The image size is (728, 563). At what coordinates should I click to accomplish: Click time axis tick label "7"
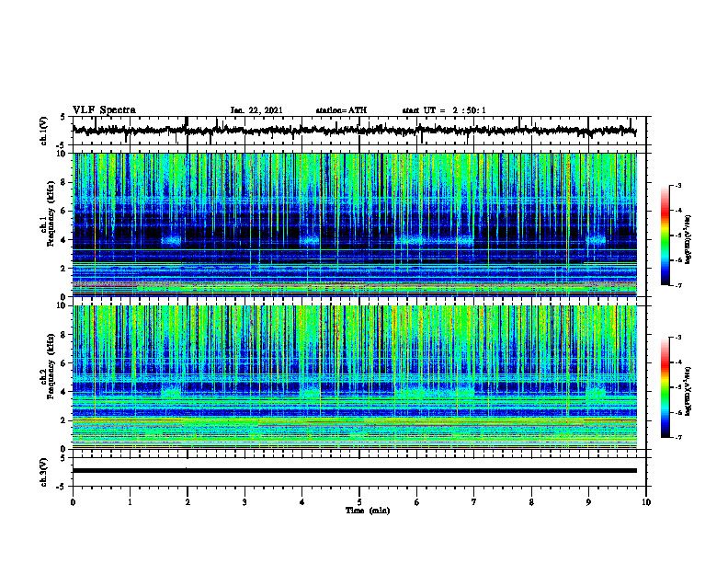coord(474,502)
